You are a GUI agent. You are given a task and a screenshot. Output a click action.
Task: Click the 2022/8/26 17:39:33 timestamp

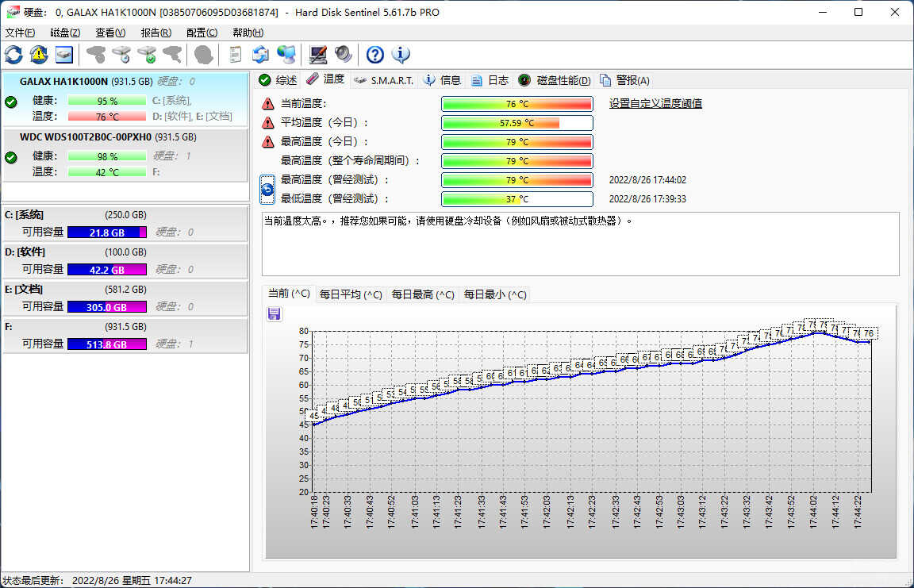[x=647, y=199]
